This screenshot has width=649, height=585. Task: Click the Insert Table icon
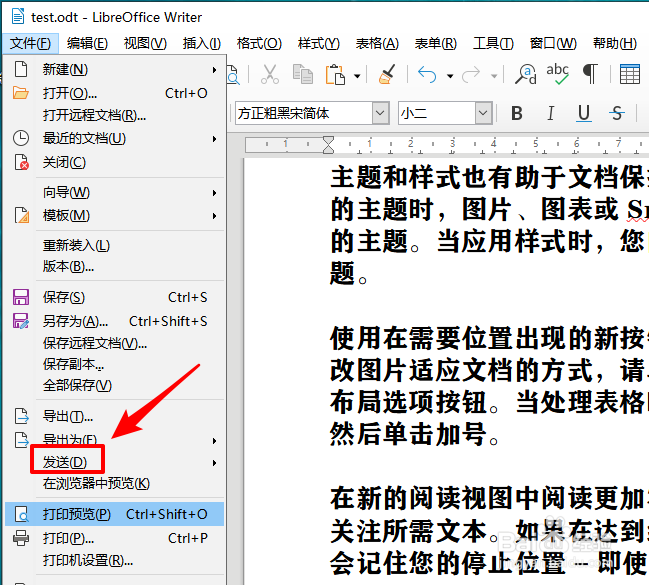630,75
